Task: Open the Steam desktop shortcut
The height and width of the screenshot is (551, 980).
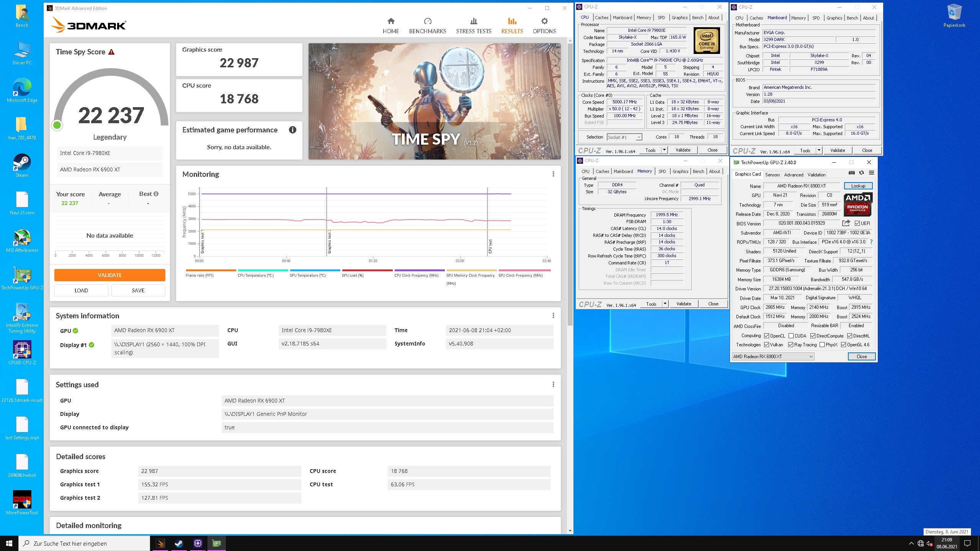Action: [x=22, y=166]
